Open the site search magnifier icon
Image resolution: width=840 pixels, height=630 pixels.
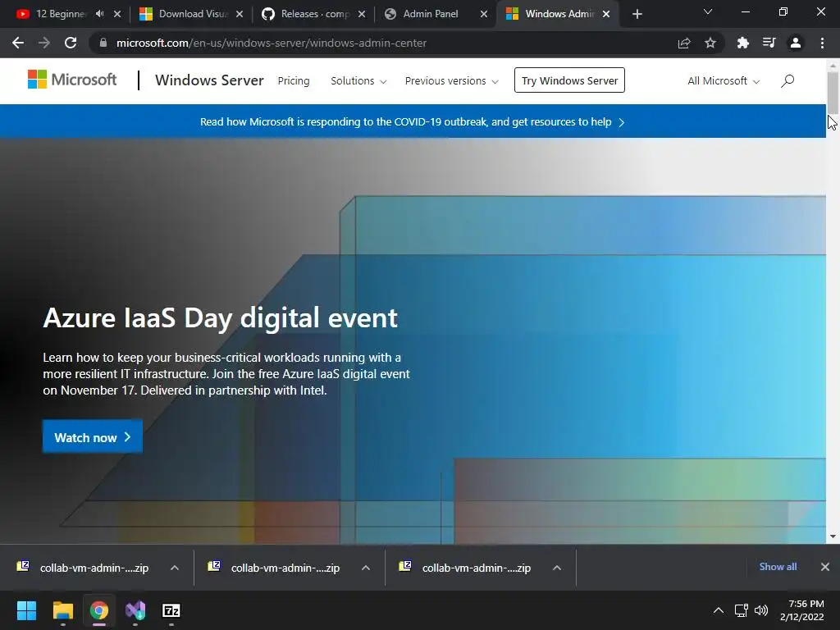point(787,81)
